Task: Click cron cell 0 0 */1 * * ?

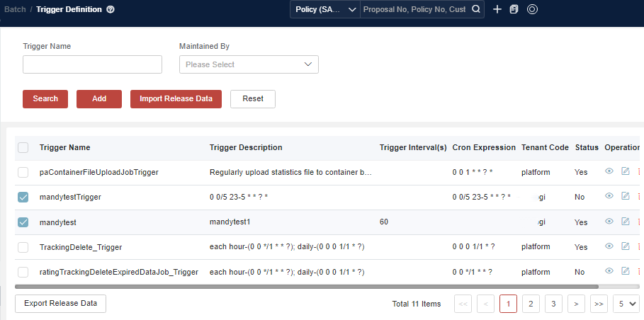Action: (473, 272)
